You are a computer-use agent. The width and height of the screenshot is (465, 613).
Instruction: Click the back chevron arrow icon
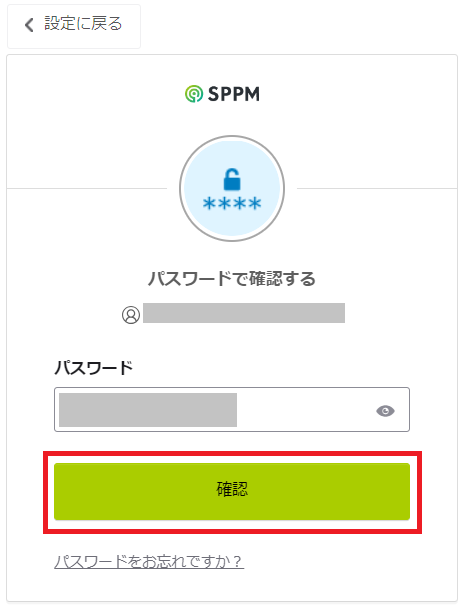(29, 25)
